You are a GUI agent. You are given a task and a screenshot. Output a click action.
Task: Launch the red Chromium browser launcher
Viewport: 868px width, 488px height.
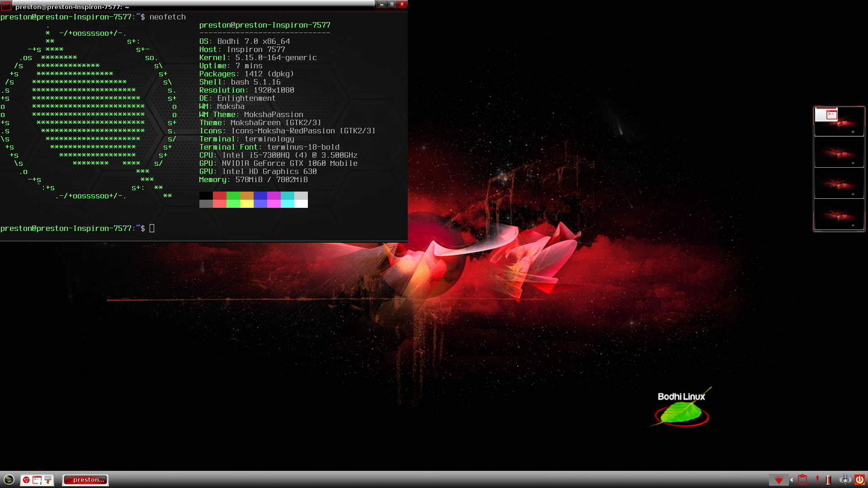26,480
